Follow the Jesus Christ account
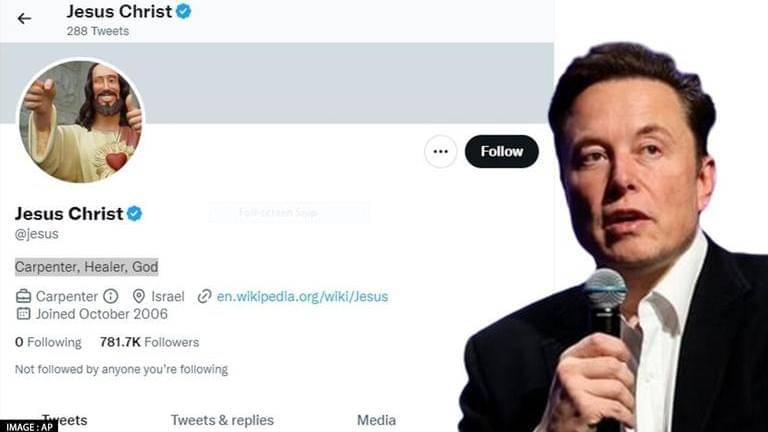768x432 pixels. click(501, 151)
